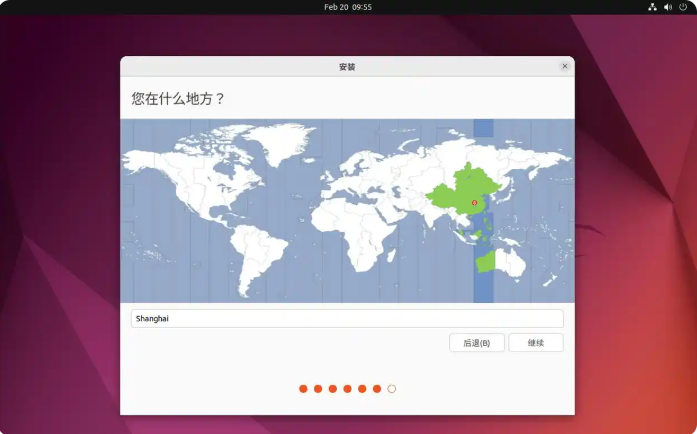
Task: Click the volume speaker icon
Action: coord(667,7)
